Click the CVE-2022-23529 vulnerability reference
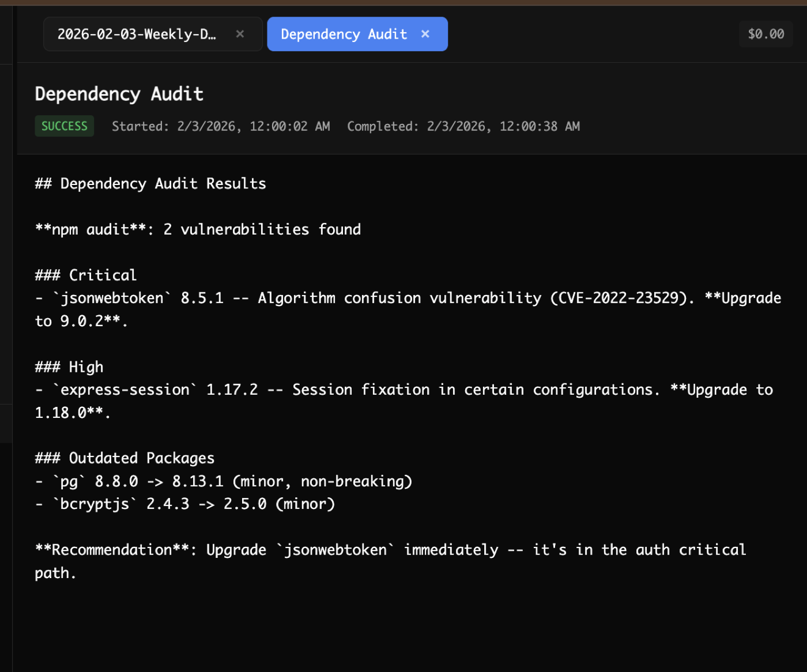Image resolution: width=807 pixels, height=672 pixels. coord(619,297)
